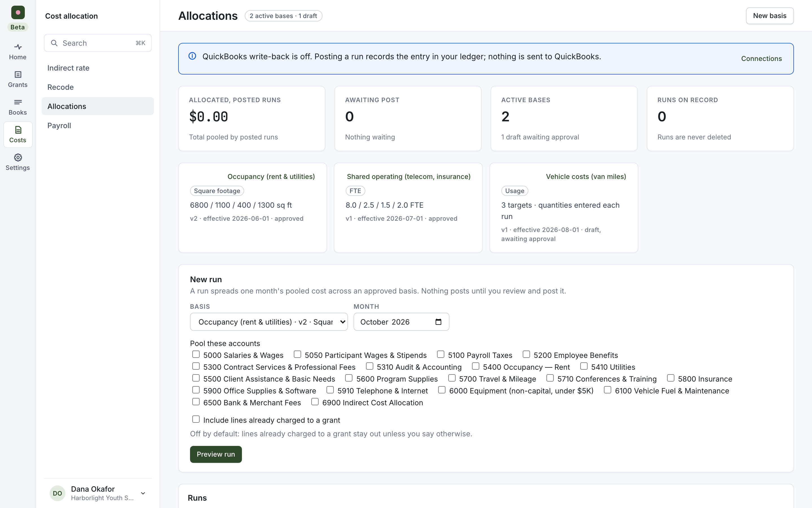Click 'v2 · effective 2026-06-01 · approved' text
The width and height of the screenshot is (812, 508).
pyautogui.click(x=247, y=218)
